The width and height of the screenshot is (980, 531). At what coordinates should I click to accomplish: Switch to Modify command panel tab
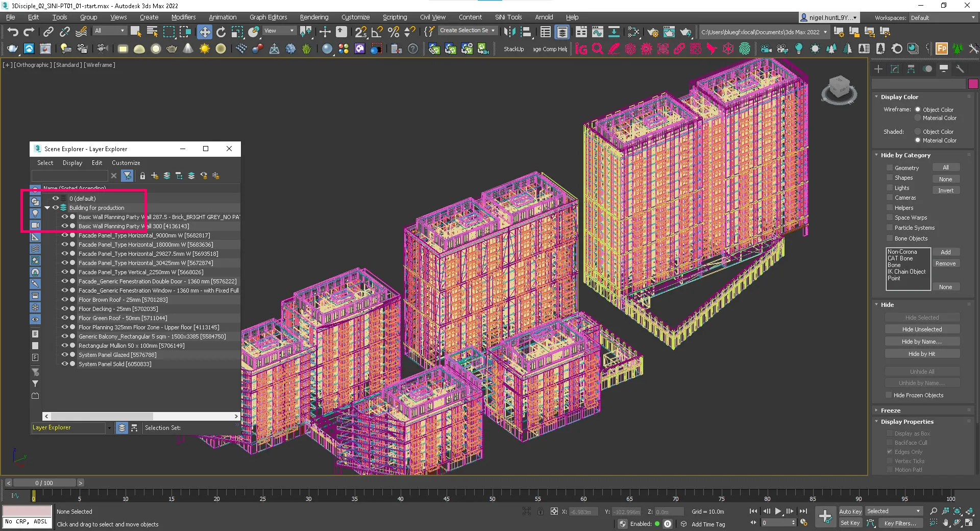pos(895,69)
